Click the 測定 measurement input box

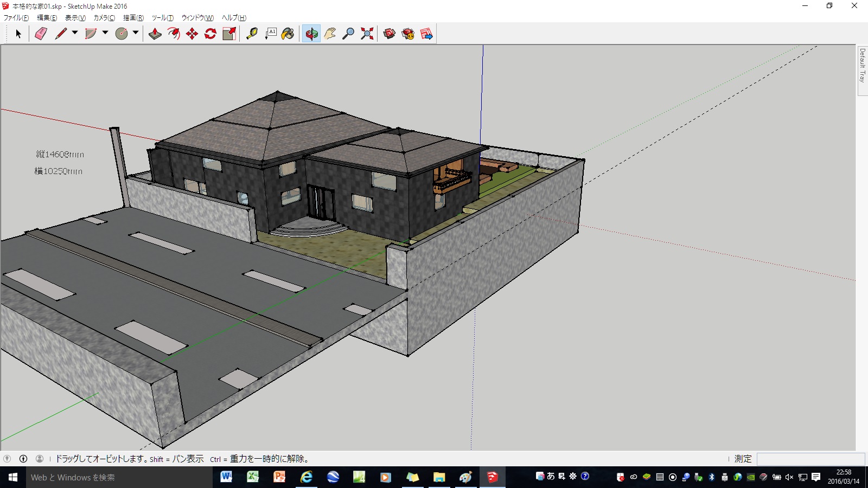point(808,458)
